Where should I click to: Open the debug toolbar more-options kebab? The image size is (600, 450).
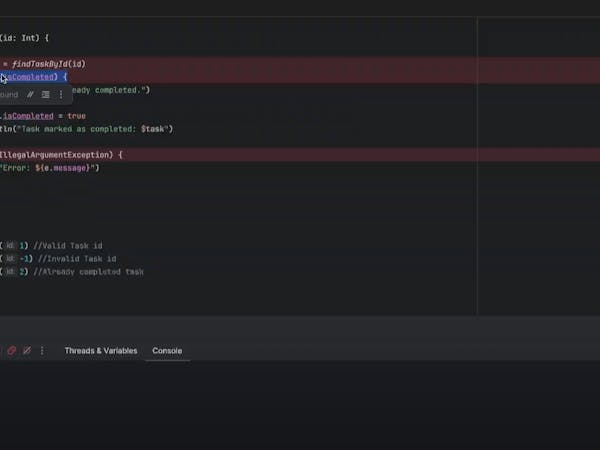pos(42,351)
